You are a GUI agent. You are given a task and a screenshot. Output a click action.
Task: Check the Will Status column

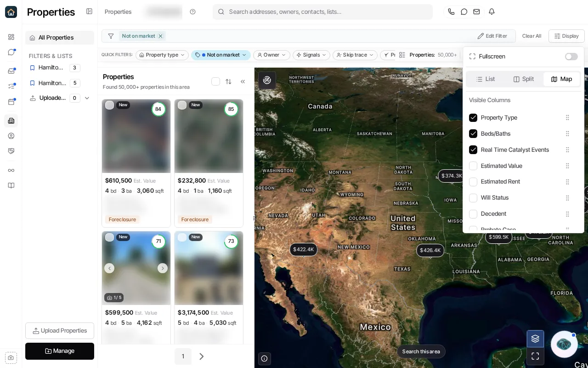[473, 198]
